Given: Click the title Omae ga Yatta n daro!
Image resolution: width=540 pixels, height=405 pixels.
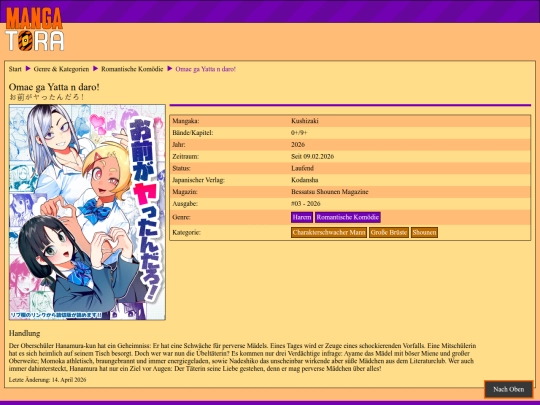Looking at the screenshot, I should (x=54, y=87).
